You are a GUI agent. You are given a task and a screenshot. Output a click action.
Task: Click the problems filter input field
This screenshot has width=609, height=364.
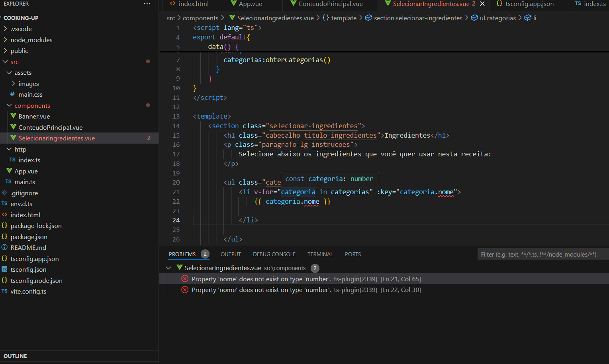[x=543, y=254]
